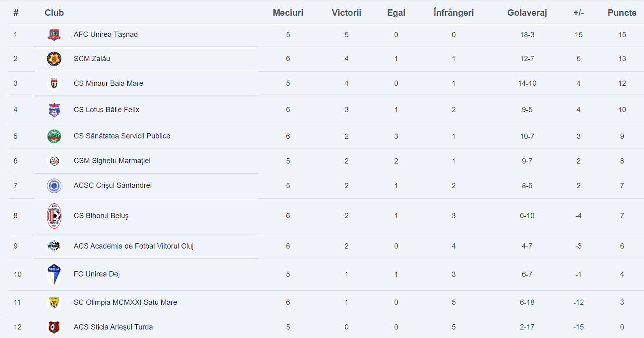Open the SCM Zalău team page
This screenshot has height=338, width=644.
click(x=92, y=59)
